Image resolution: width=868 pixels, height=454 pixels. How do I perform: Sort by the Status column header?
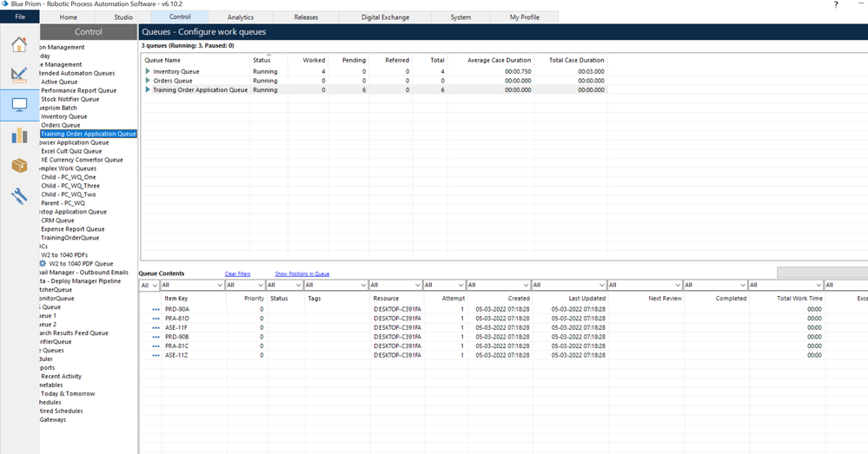[262, 60]
